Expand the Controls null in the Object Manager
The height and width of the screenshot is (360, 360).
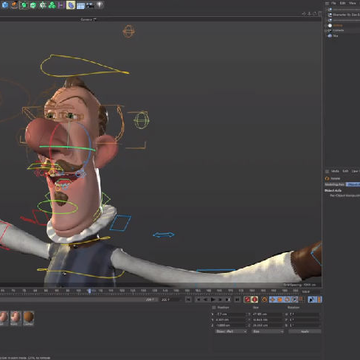(326, 30)
